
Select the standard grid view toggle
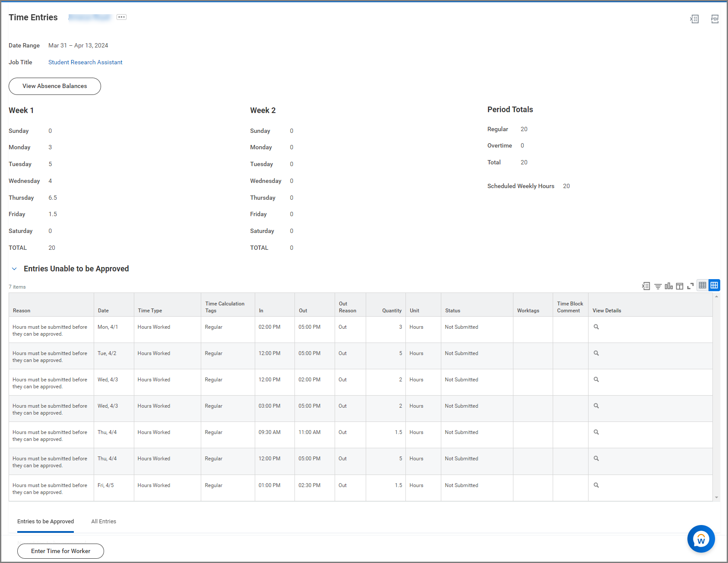coord(714,285)
